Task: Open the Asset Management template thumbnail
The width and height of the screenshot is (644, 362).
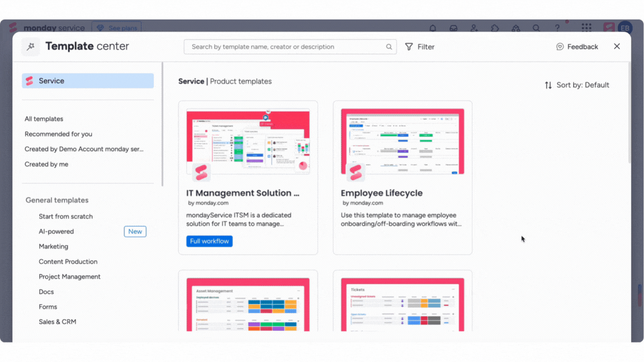Action: click(x=248, y=304)
